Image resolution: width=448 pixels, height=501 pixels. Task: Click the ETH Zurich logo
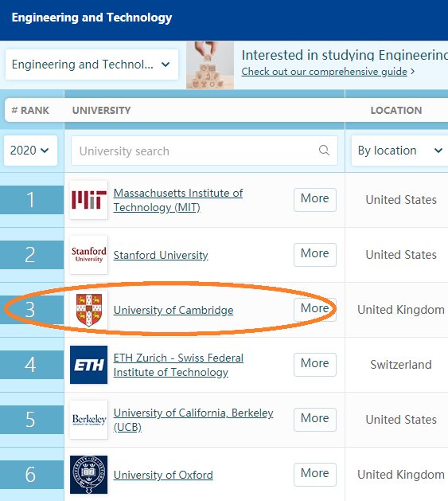pyautogui.click(x=89, y=365)
